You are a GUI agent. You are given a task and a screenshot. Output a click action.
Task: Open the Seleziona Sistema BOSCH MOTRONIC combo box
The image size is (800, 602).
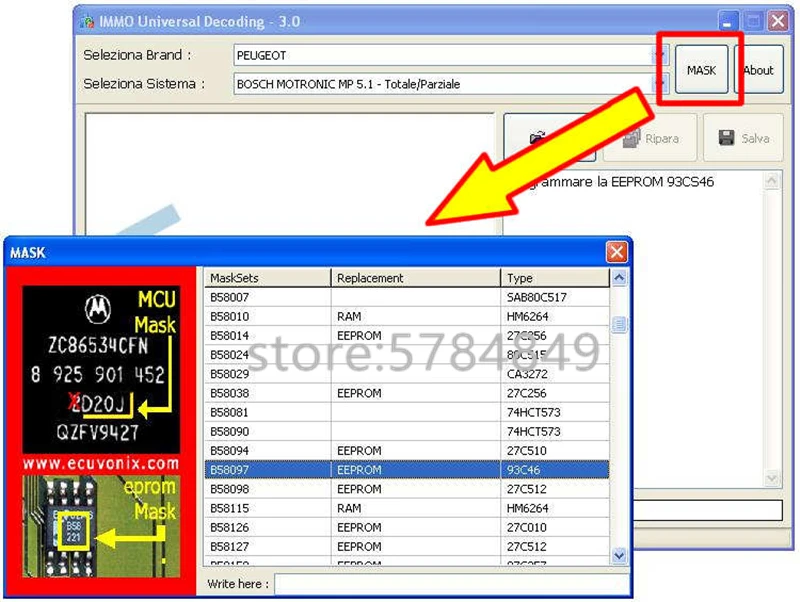click(451, 84)
